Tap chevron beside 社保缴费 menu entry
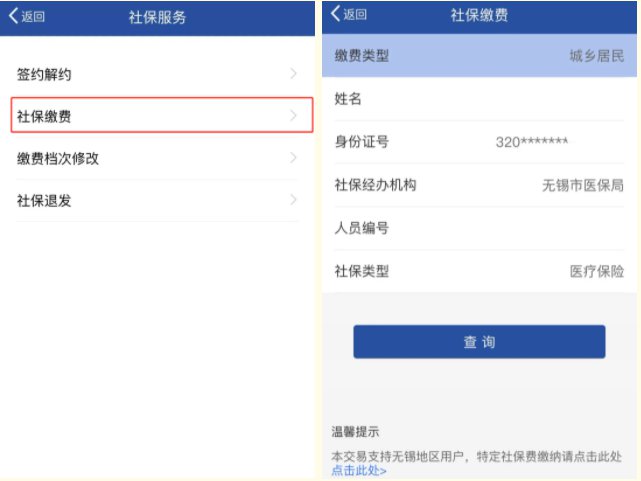The height and width of the screenshot is (481, 641). [x=293, y=116]
